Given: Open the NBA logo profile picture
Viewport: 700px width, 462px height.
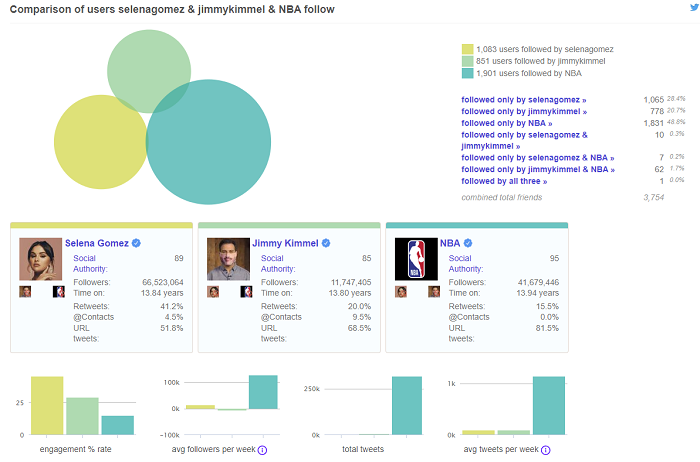Looking at the screenshot, I should pos(416,259).
